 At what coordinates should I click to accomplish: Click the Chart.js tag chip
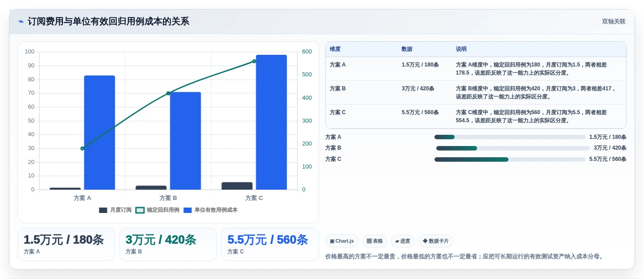pyautogui.click(x=342, y=241)
